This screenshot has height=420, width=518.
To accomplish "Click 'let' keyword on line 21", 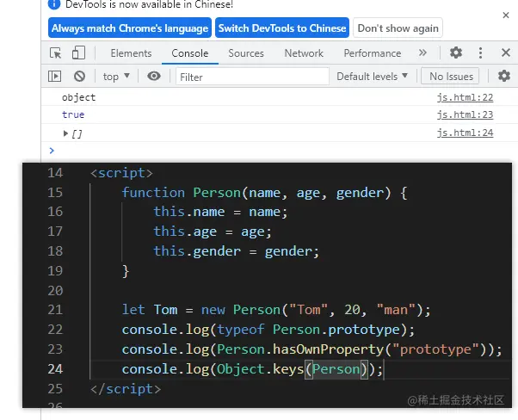I will pyautogui.click(x=133, y=310).
